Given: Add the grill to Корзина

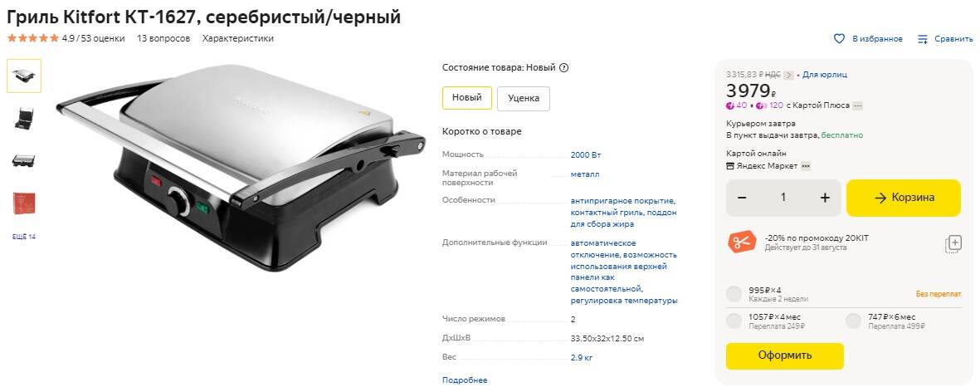Looking at the screenshot, I should (x=903, y=198).
